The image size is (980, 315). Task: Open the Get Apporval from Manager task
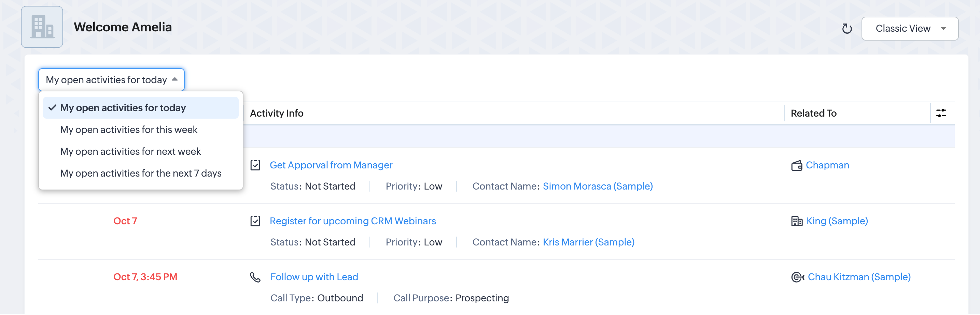[x=331, y=165]
